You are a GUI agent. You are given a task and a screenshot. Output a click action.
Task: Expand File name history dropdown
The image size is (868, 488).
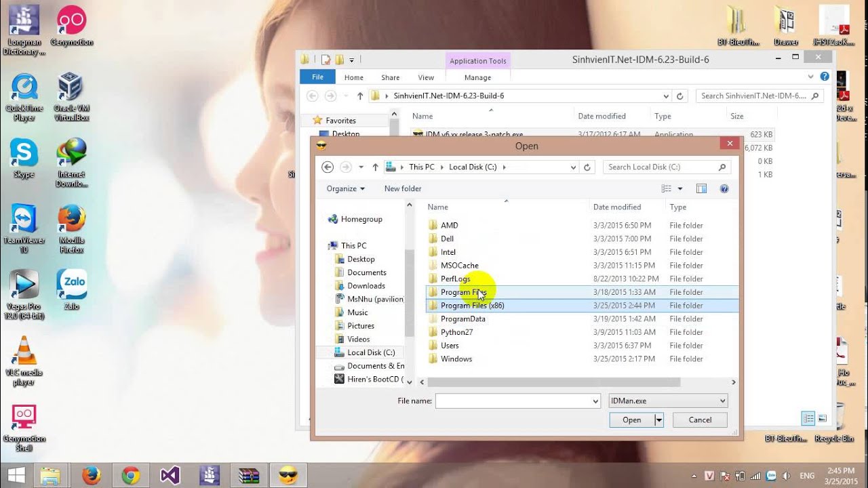(595, 401)
